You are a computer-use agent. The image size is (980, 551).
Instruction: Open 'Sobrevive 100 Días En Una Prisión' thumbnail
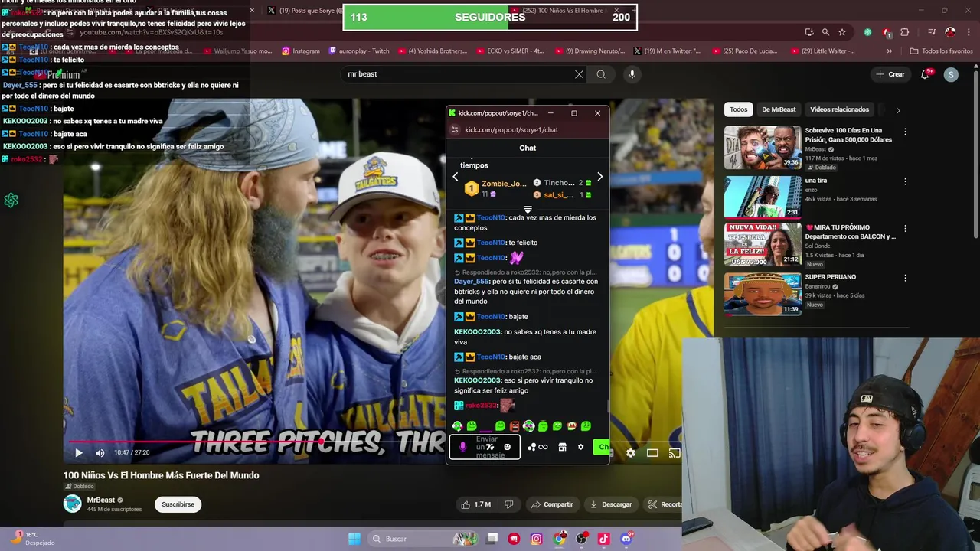click(763, 147)
